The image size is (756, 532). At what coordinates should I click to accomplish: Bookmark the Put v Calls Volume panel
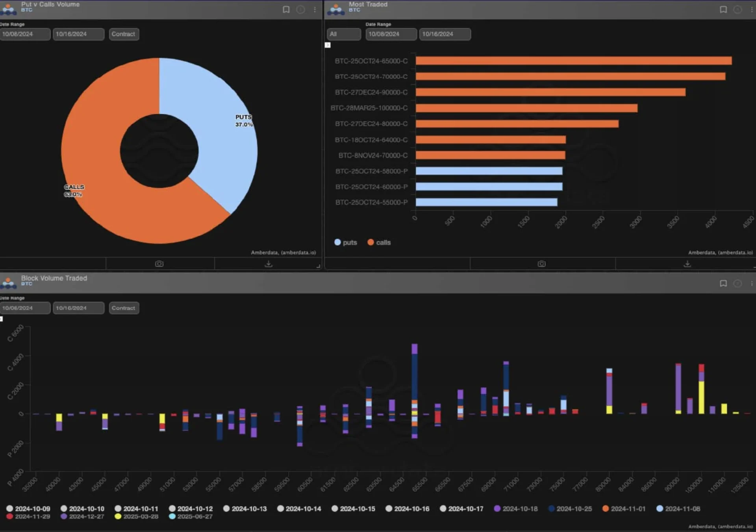point(286,9)
